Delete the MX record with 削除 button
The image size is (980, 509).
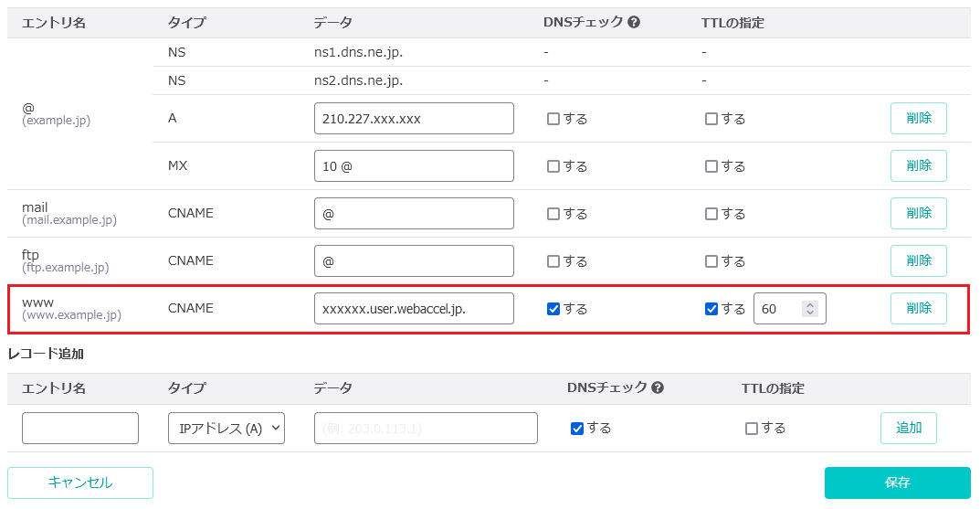918,165
